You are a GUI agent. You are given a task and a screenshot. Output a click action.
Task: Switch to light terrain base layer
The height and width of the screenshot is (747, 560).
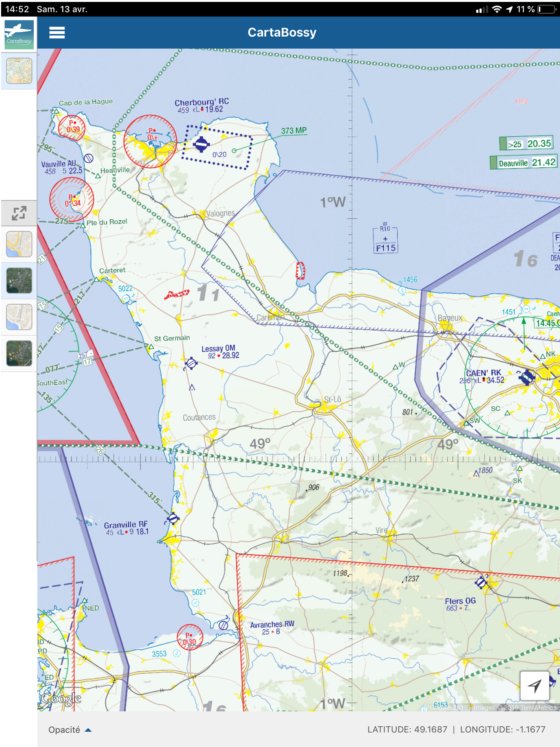click(x=19, y=317)
